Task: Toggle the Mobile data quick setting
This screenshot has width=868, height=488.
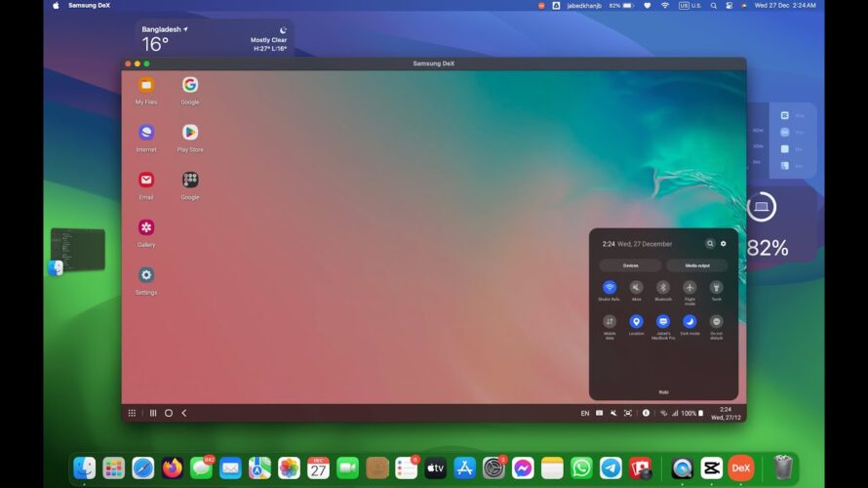Action: point(610,322)
